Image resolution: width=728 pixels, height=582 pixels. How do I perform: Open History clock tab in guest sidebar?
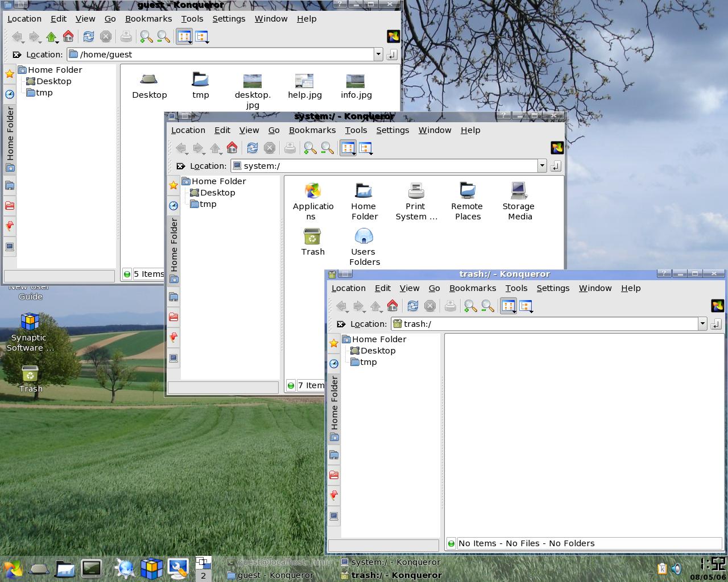coord(10,94)
